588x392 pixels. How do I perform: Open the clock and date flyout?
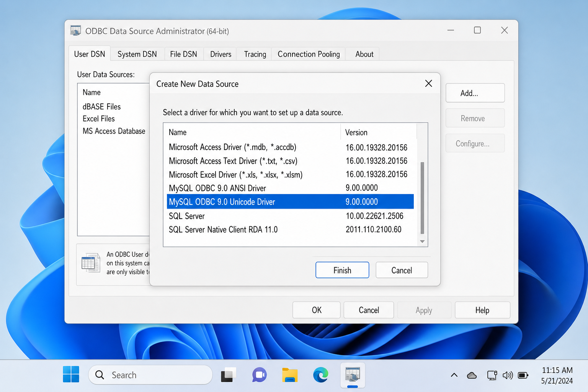pyautogui.click(x=557, y=375)
